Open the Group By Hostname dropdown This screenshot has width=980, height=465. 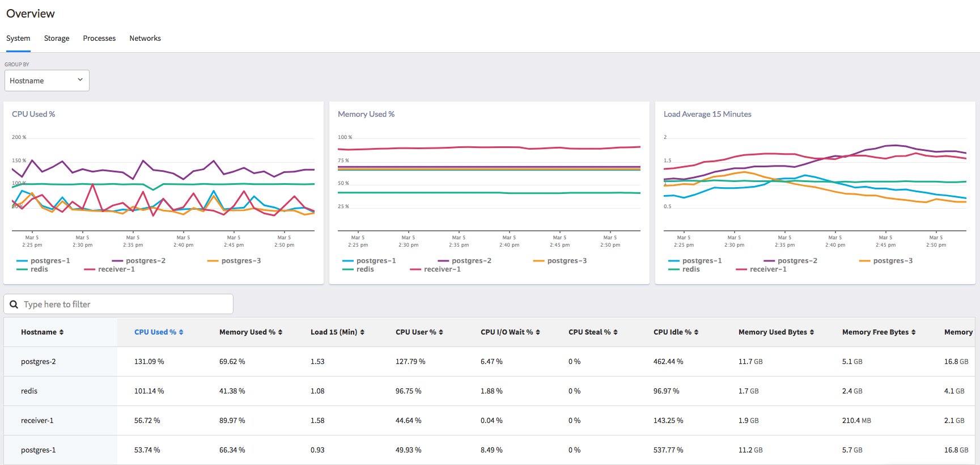(x=47, y=81)
